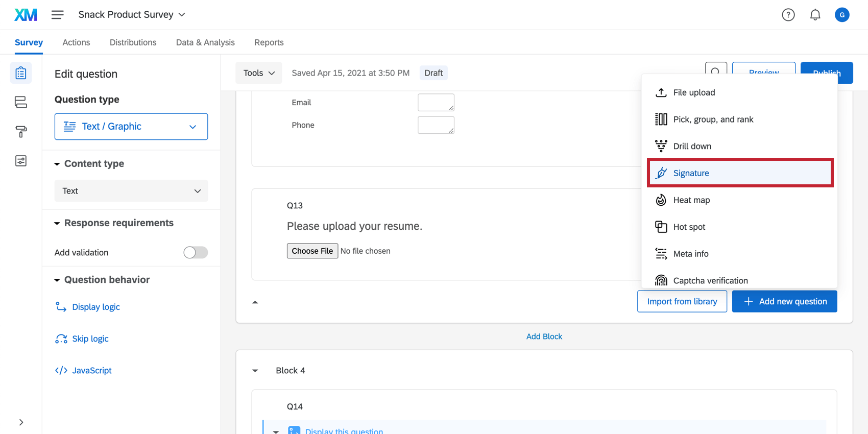This screenshot has width=868, height=434.
Task: Collapse the Block 4 section
Action: 255,371
